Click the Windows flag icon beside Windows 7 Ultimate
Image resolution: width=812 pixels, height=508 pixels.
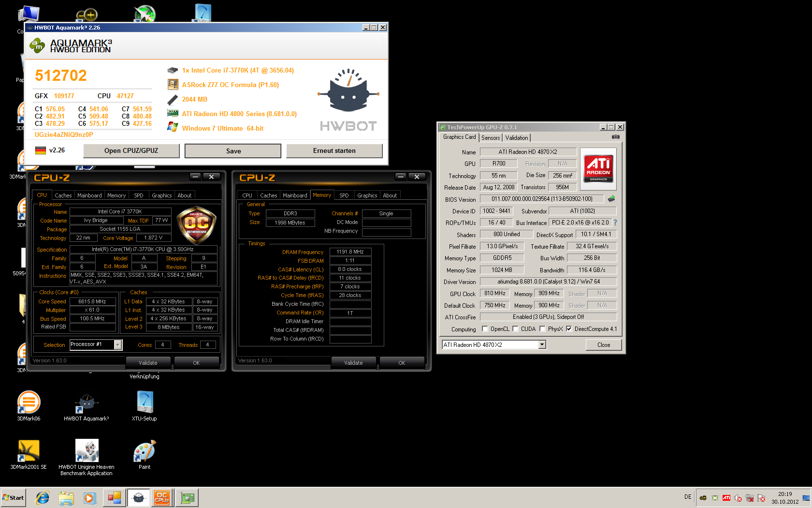[x=173, y=127]
